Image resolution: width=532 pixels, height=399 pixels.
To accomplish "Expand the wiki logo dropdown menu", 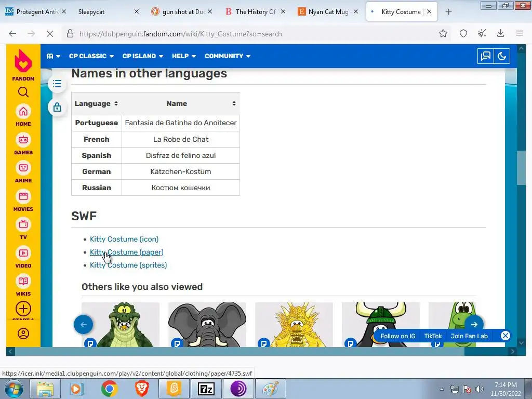I will [x=54, y=56].
